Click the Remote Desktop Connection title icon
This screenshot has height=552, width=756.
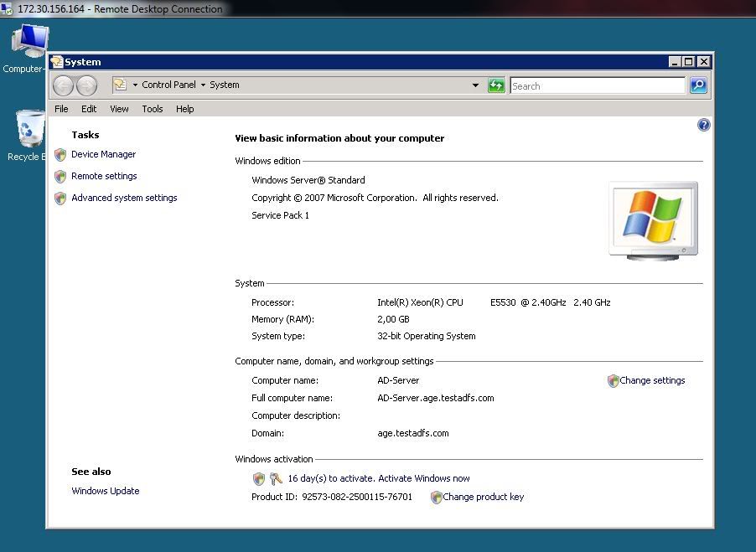7,8
